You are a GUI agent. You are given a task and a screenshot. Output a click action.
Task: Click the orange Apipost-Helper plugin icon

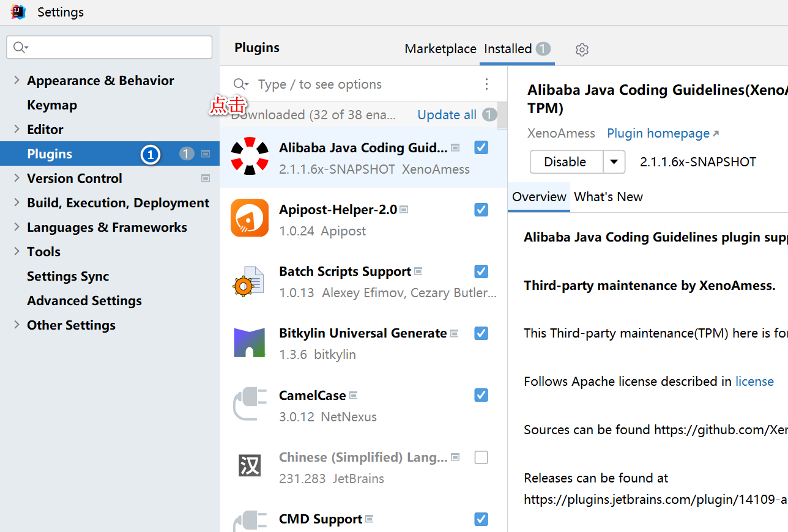pos(250,218)
